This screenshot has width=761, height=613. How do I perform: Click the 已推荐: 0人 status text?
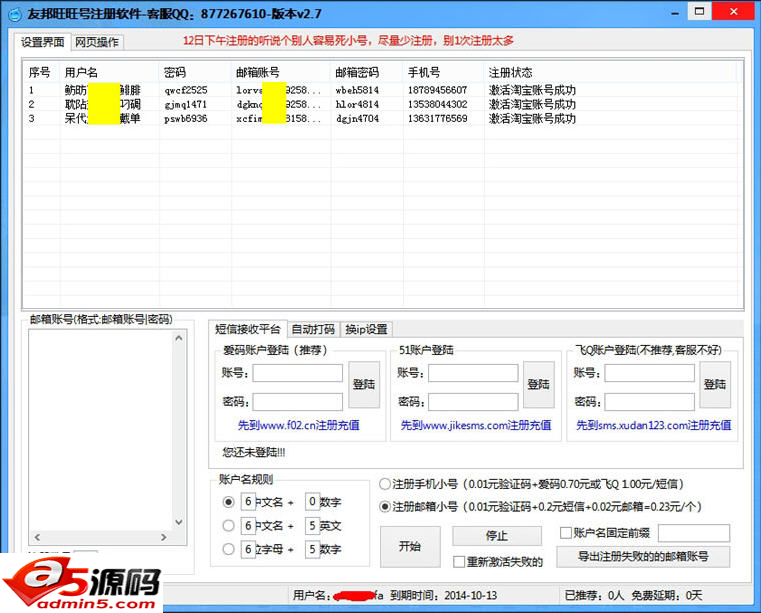coord(594,596)
